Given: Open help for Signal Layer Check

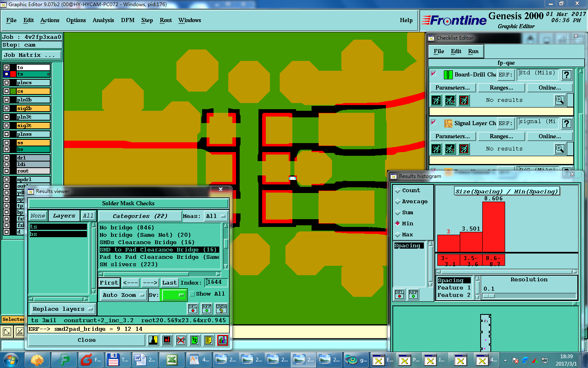Looking at the screenshot, I should (x=566, y=123).
